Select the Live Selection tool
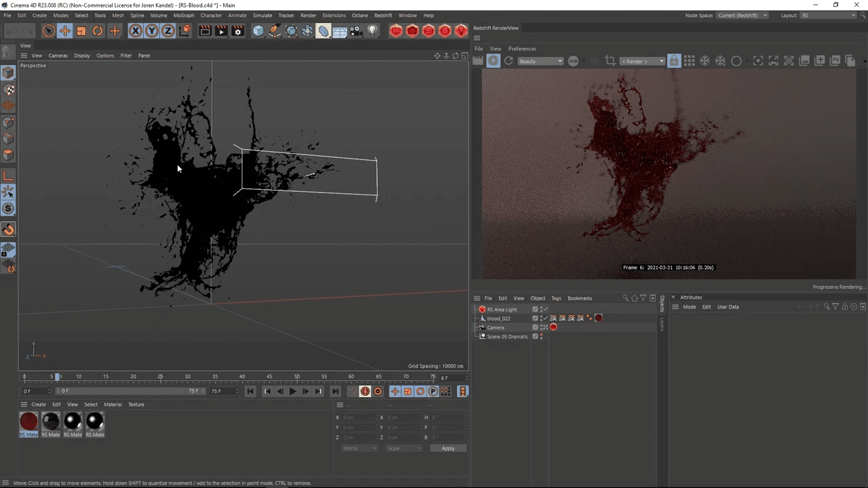868x488 pixels. pyautogui.click(x=48, y=30)
